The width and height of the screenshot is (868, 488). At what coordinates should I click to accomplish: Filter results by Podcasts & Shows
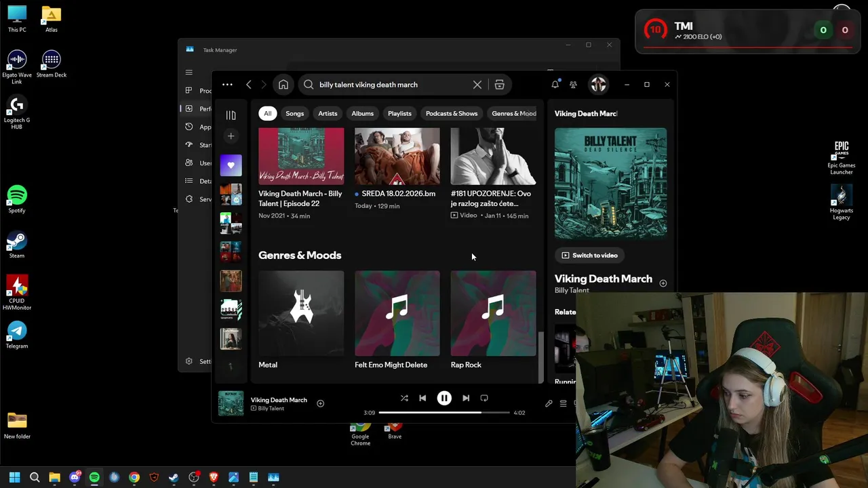tap(452, 114)
